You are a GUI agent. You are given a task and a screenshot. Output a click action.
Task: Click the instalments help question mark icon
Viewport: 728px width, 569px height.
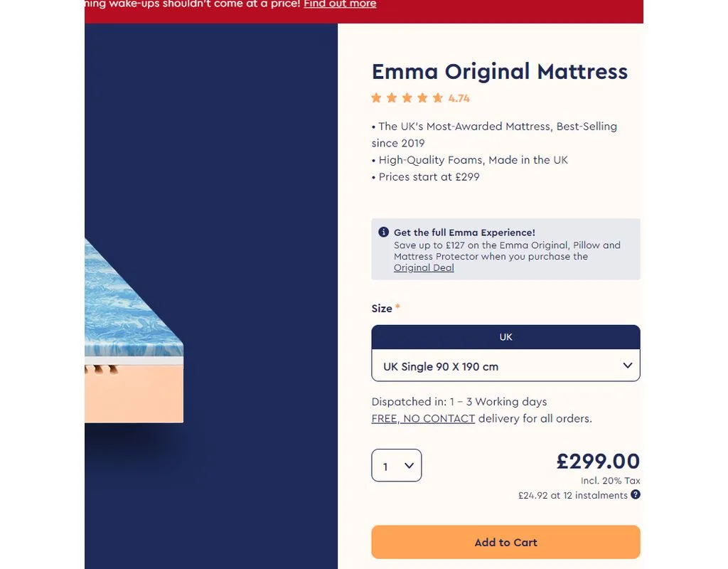[x=636, y=494]
